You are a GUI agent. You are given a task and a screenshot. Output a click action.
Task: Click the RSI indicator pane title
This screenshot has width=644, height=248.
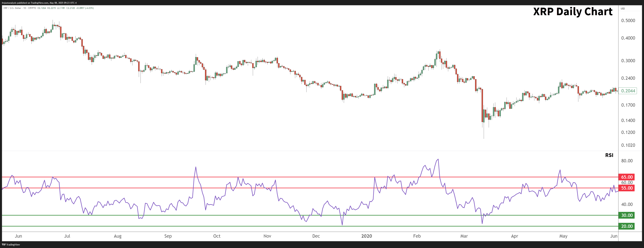(x=609, y=155)
